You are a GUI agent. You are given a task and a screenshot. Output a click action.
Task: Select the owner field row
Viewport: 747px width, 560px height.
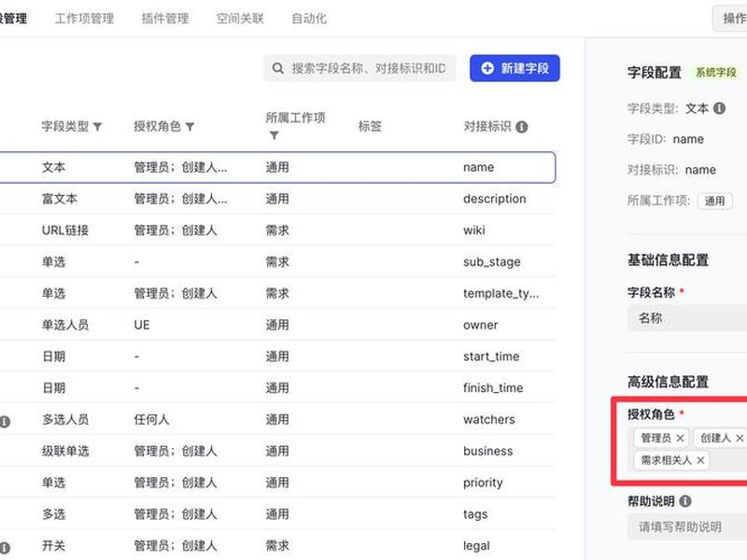tap(277, 325)
